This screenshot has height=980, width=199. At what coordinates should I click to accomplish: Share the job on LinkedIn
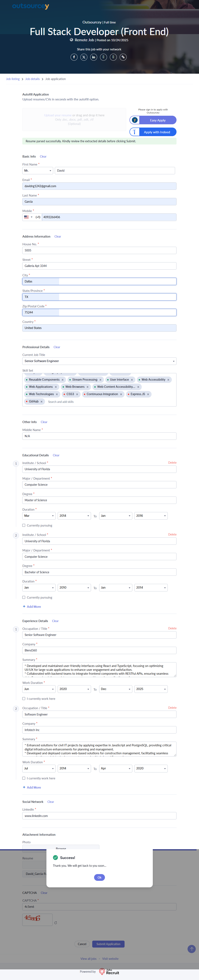point(94,57)
